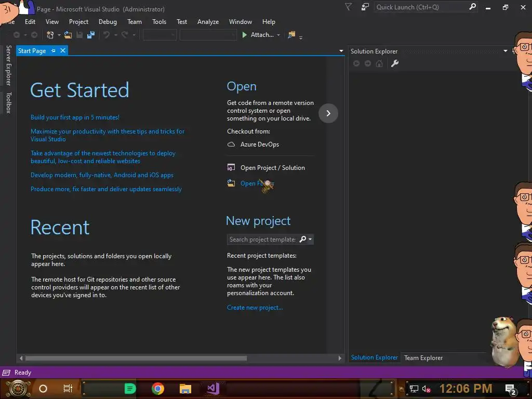Close the Start Page tab

63,50
